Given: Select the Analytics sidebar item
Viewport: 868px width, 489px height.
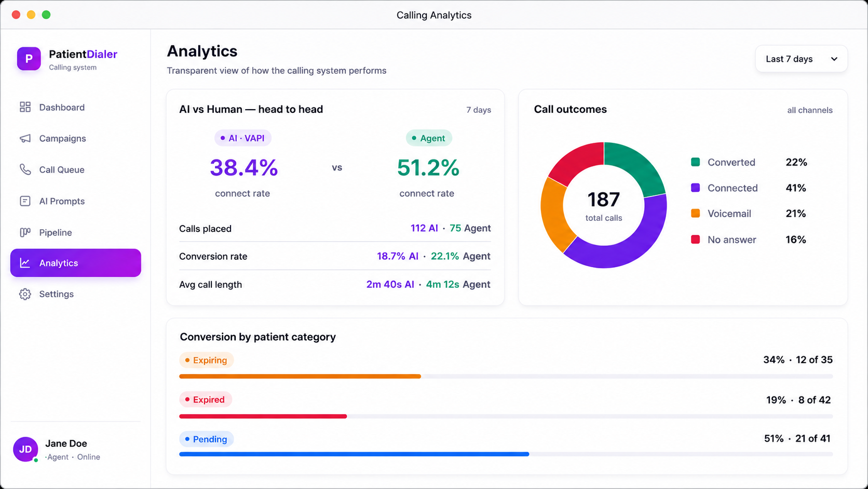Looking at the screenshot, I should point(75,263).
